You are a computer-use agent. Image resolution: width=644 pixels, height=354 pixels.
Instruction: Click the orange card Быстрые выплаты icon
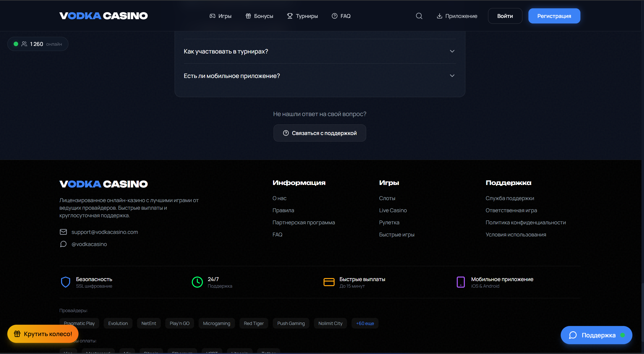pos(329,282)
